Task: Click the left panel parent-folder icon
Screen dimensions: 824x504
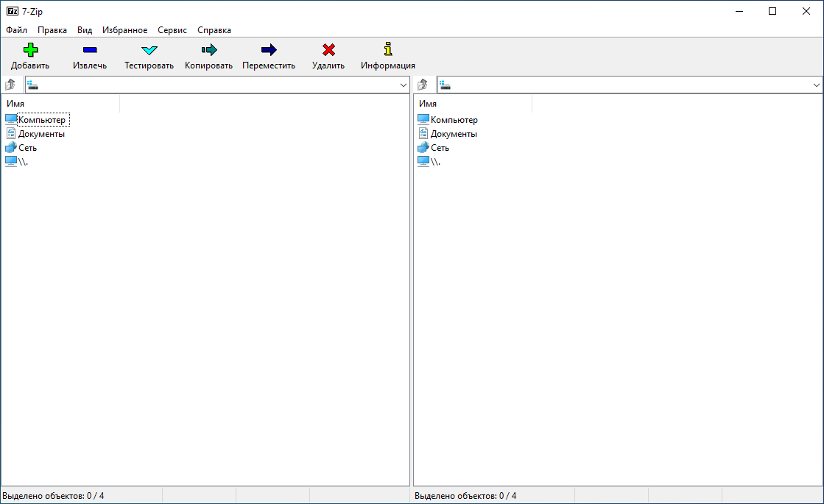Action: (10, 84)
